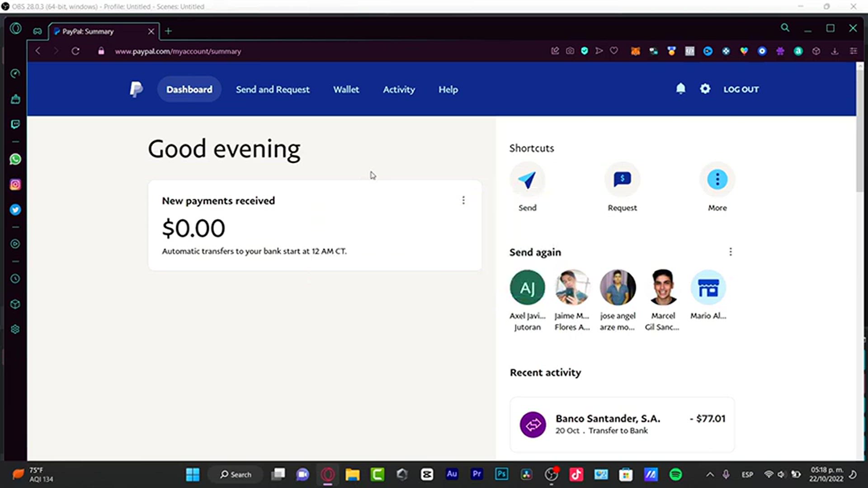The height and width of the screenshot is (488, 868).
Task: Open Instagram in the browser sidebar
Action: pyautogui.click(x=15, y=184)
